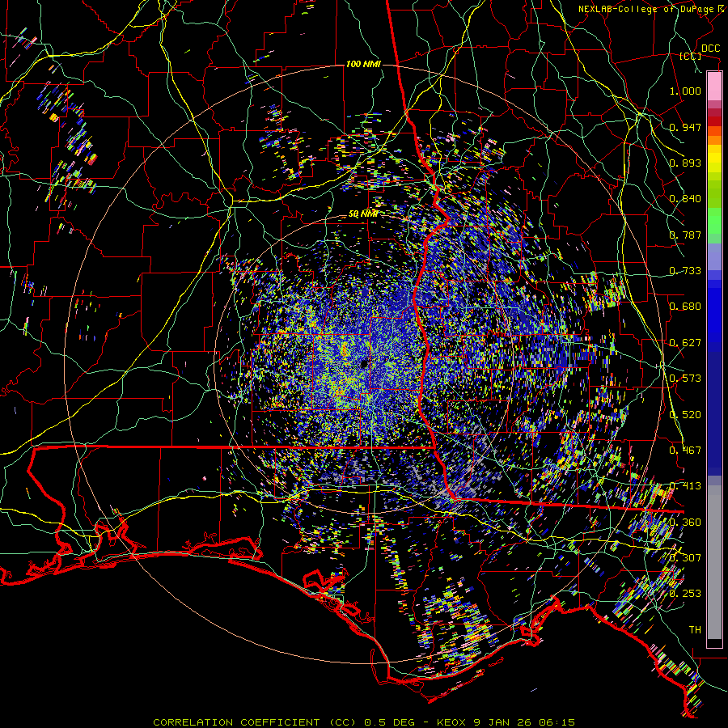728x728 pixels.
Task: Select the 0.360 scale value
Action: [x=685, y=522]
